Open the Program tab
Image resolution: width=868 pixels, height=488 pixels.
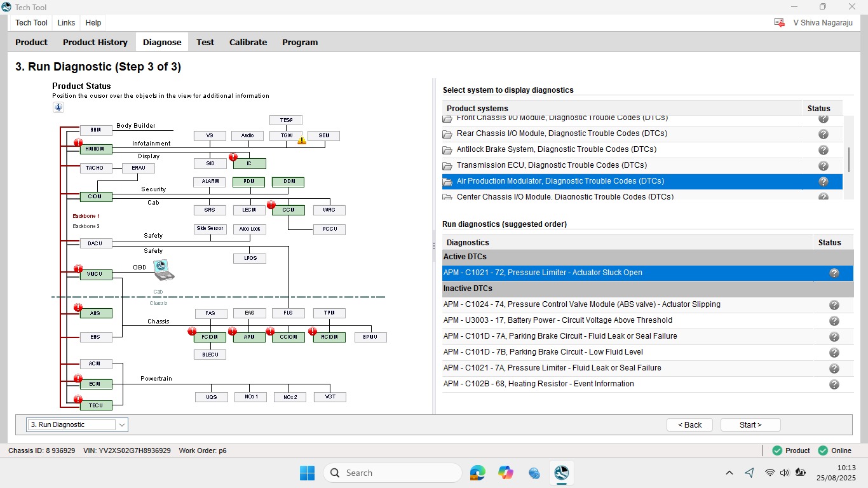(x=300, y=43)
